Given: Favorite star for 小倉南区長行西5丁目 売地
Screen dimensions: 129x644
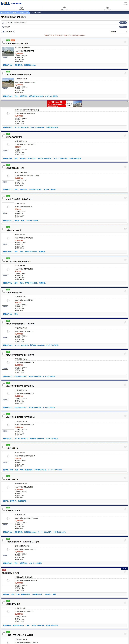Looking at the screenshot, I should (125, 42).
